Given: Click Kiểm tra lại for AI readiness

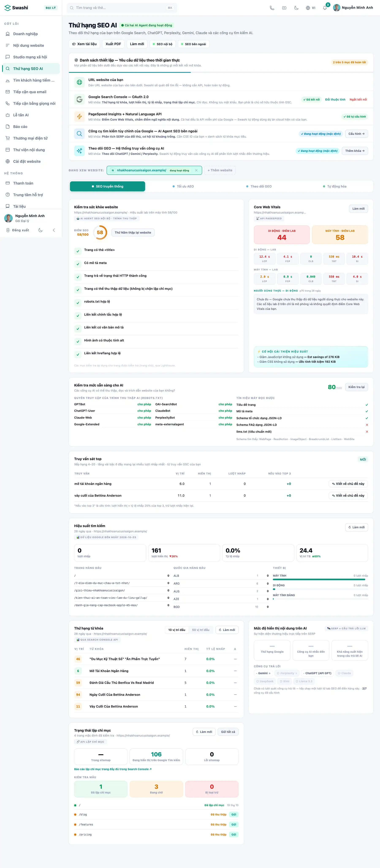Looking at the screenshot, I should pyautogui.click(x=356, y=387).
